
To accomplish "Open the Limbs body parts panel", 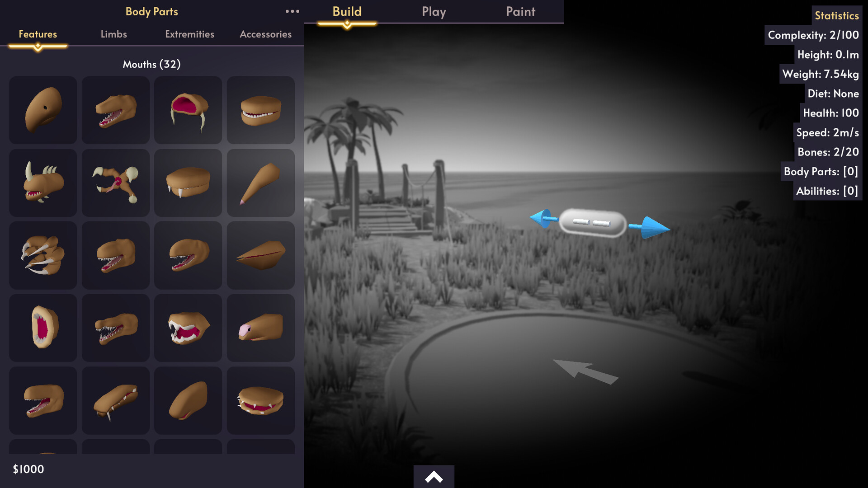I will pyautogui.click(x=113, y=34).
